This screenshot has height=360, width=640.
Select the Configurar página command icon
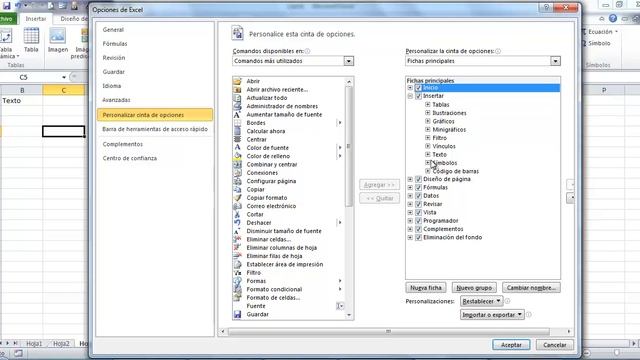[237, 181]
